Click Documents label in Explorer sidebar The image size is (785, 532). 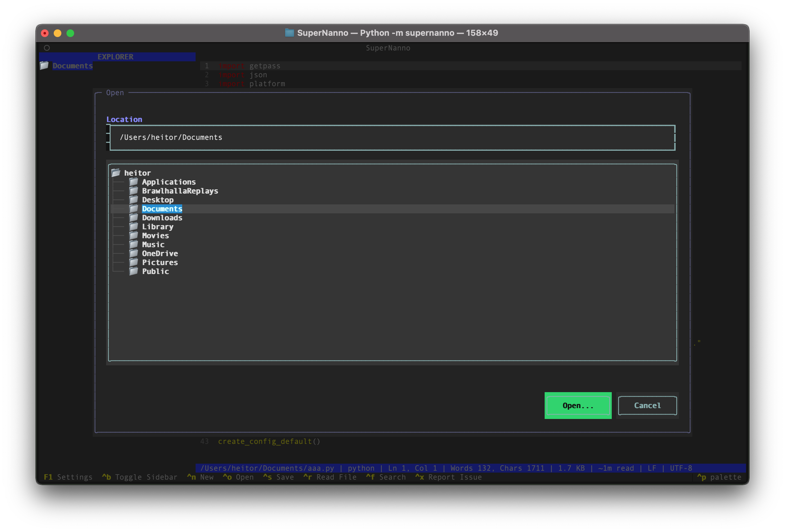pyautogui.click(x=73, y=65)
